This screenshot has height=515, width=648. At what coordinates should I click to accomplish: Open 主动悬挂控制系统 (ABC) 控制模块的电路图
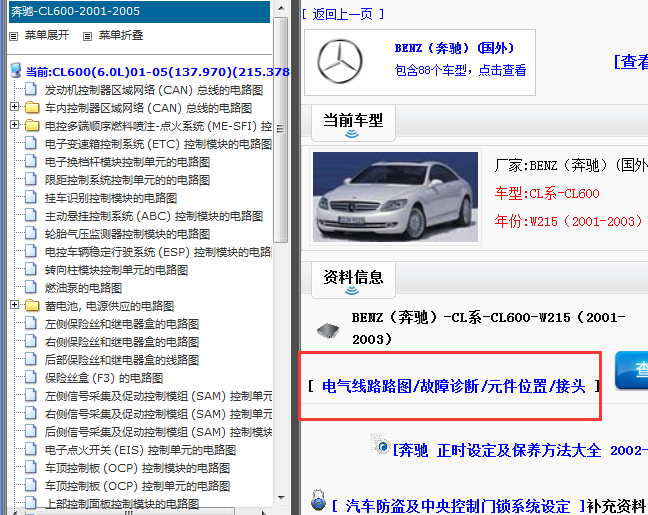tap(154, 216)
